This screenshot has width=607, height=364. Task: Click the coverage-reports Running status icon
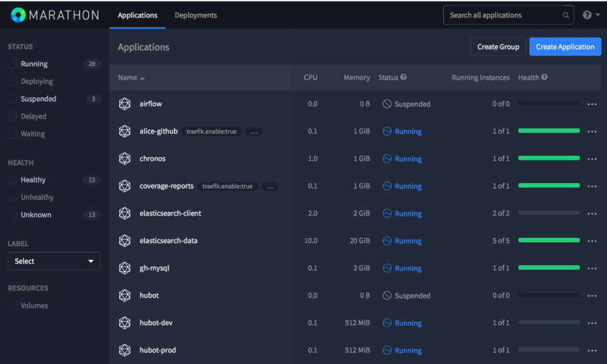click(x=387, y=186)
